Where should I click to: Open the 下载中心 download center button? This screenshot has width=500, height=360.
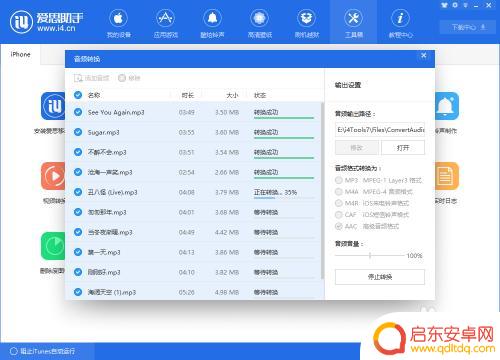click(469, 27)
